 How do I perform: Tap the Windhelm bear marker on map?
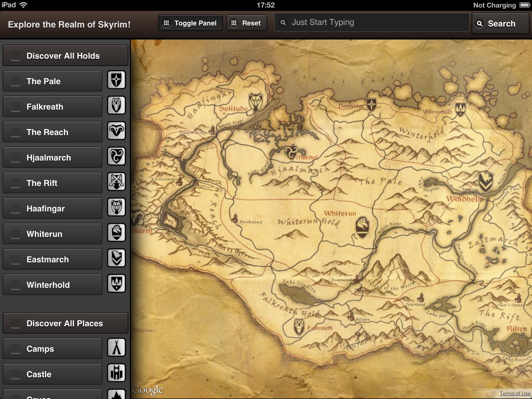point(486,181)
